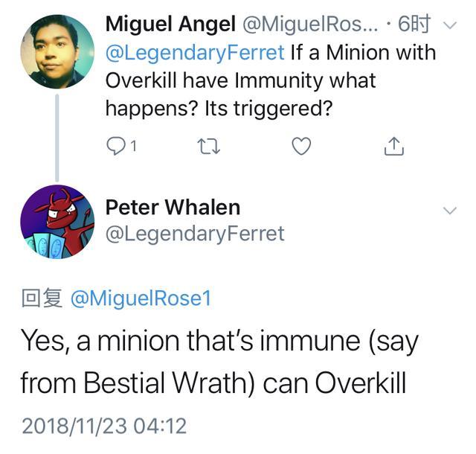Share Miguel Angel's tweet
476x454 pixels.
pyautogui.click(x=393, y=147)
